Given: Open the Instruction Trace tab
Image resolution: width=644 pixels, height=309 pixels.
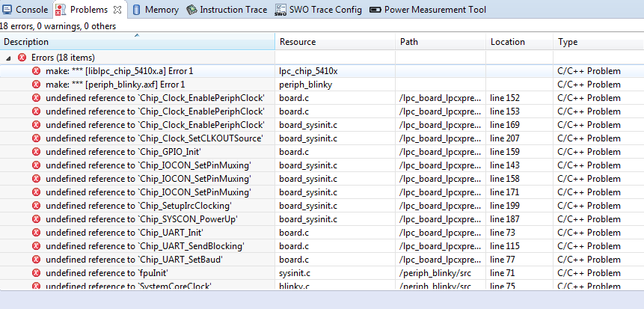Looking at the screenshot, I should coord(233,10).
